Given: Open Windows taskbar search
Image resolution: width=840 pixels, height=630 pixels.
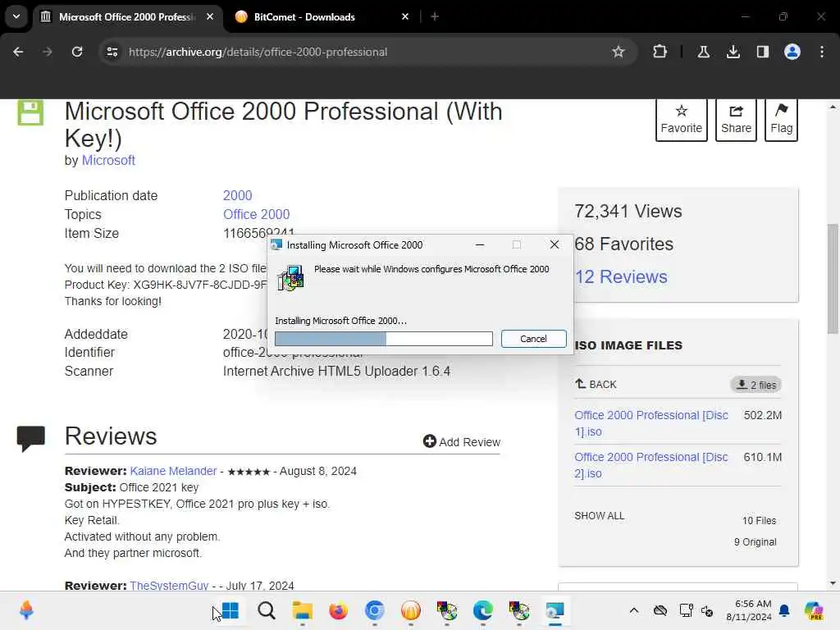Looking at the screenshot, I should [267, 610].
